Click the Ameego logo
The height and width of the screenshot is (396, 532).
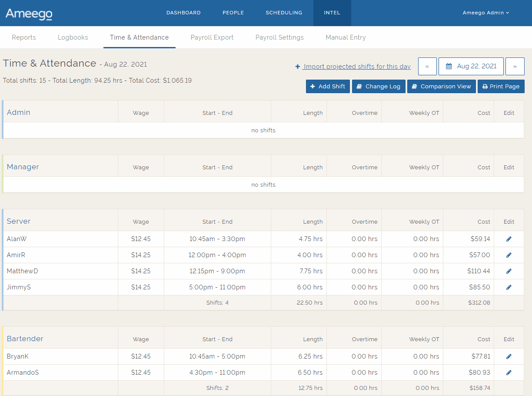coord(29,13)
